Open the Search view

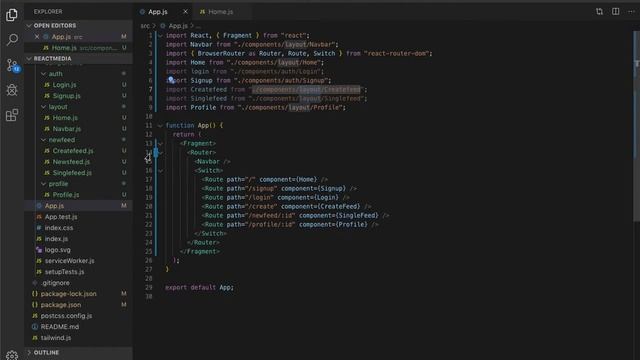click(12, 40)
